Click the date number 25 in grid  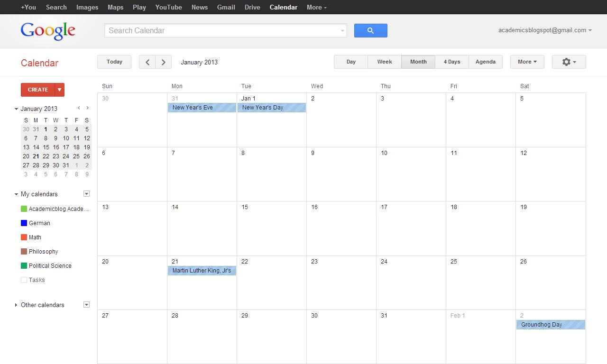tap(454, 262)
